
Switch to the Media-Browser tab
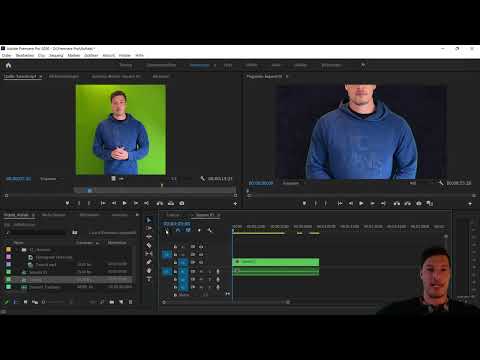coord(54,215)
